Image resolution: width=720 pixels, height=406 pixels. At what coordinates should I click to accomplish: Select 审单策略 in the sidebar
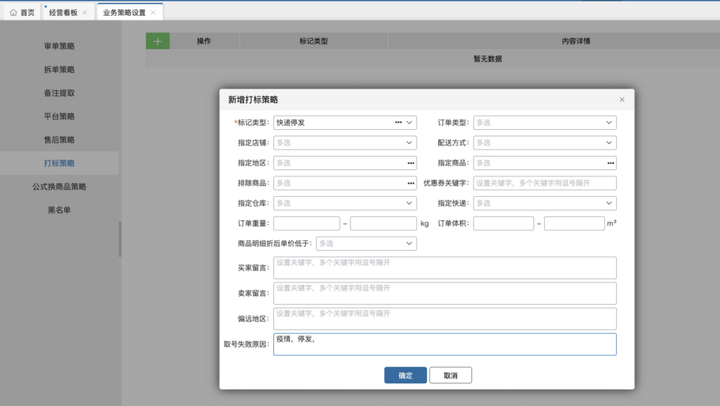(59, 46)
